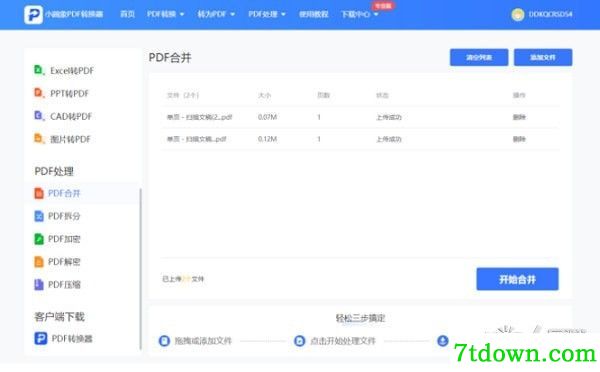Select PDF压缩 in the sidebar
The image size is (600, 372).
coord(57,285)
